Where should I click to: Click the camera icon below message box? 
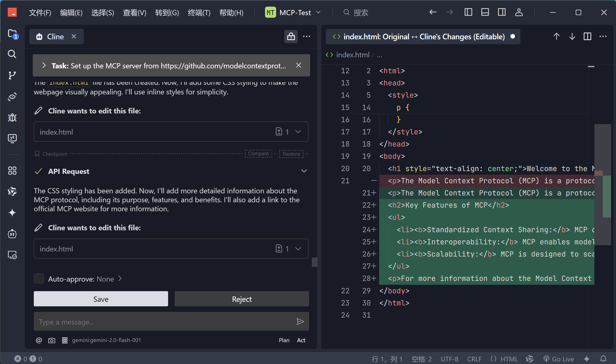click(52, 341)
